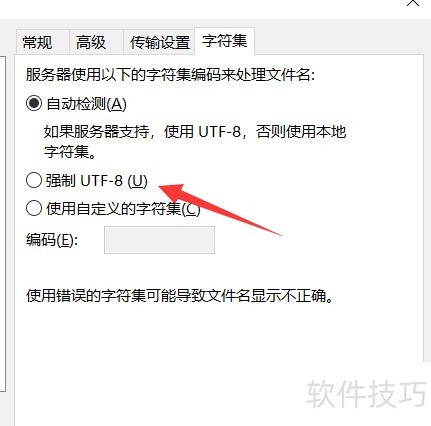Close the dialog with the X button

pos(413,3)
